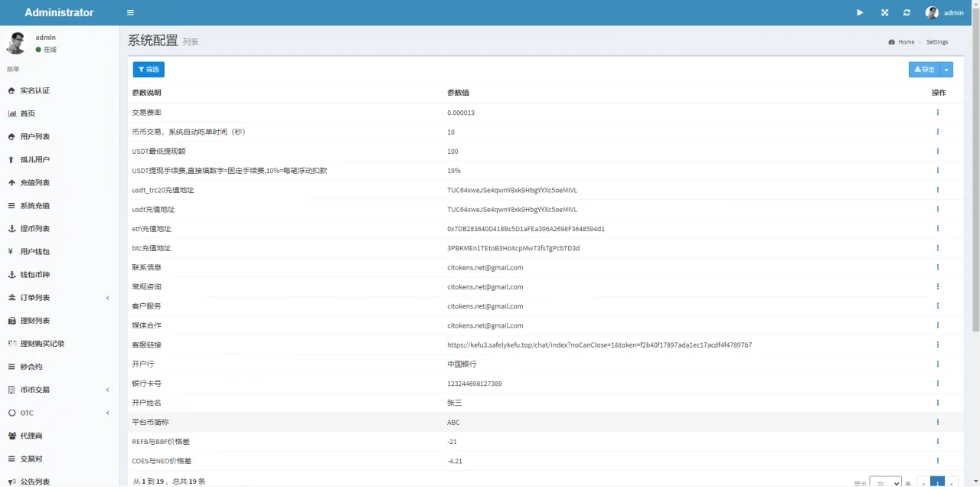Click the admin avatar in top bar
This screenshot has height=487, width=980.
point(932,13)
